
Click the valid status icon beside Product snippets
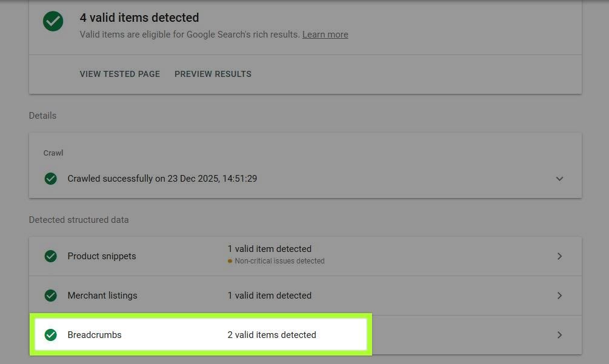pyautogui.click(x=51, y=256)
